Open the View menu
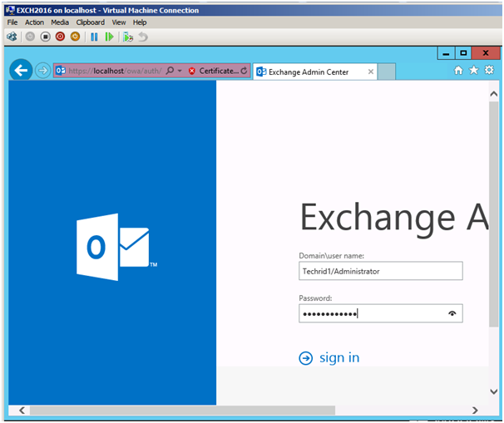Viewport: 504px width, 423px height. click(x=119, y=22)
